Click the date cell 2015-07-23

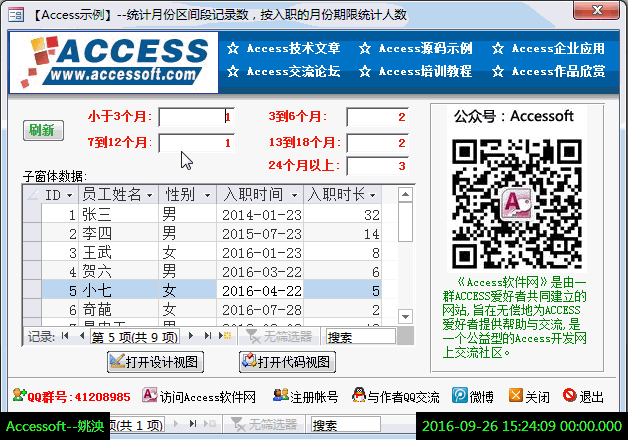click(x=260, y=233)
